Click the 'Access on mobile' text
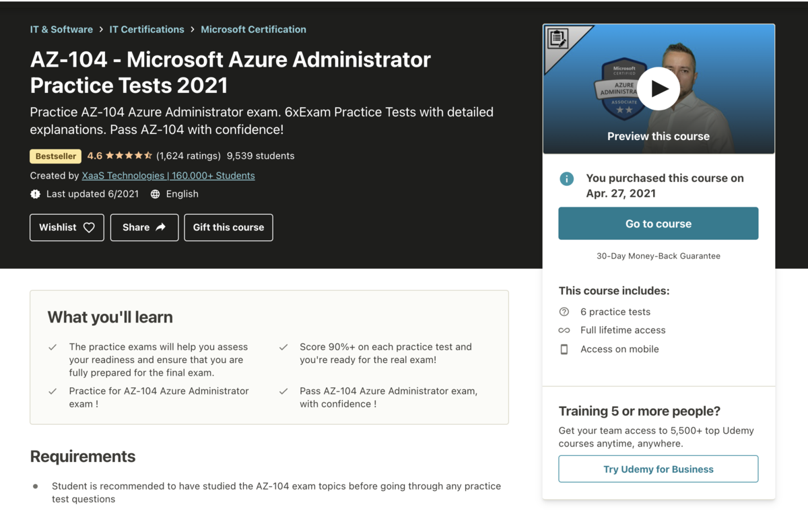This screenshot has height=532, width=808. tap(619, 349)
